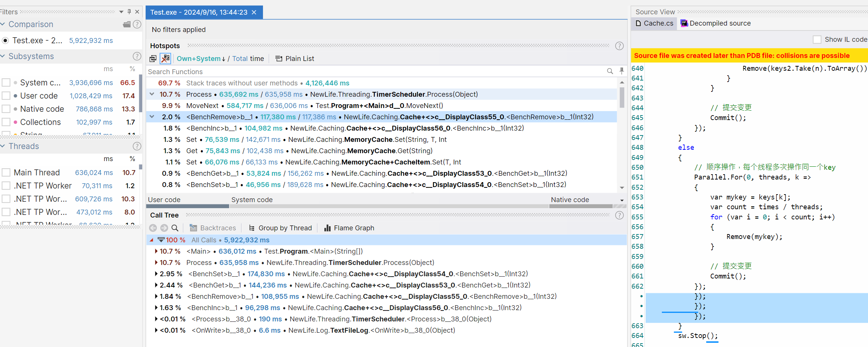Select the Cache.cs source tab
The image size is (868, 347).
[x=655, y=23]
